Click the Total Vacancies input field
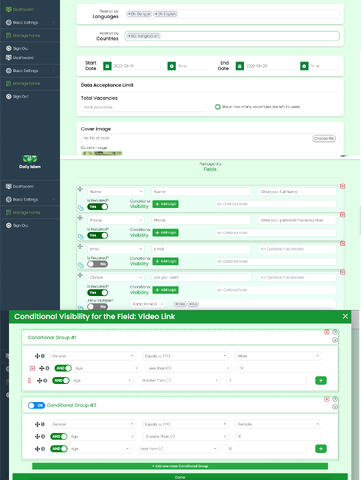Image resolution: width=361 pixels, height=480 pixels. click(145, 107)
